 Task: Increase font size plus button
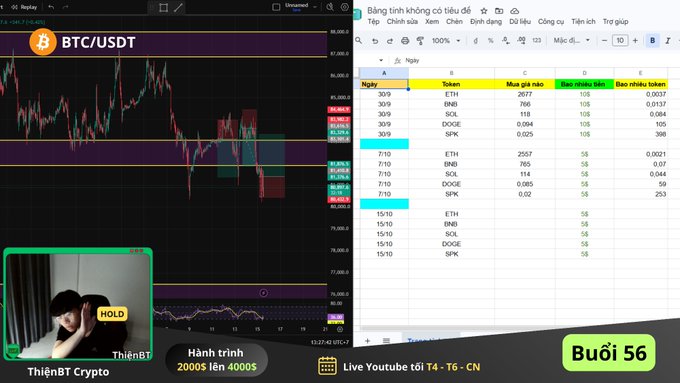coord(635,40)
